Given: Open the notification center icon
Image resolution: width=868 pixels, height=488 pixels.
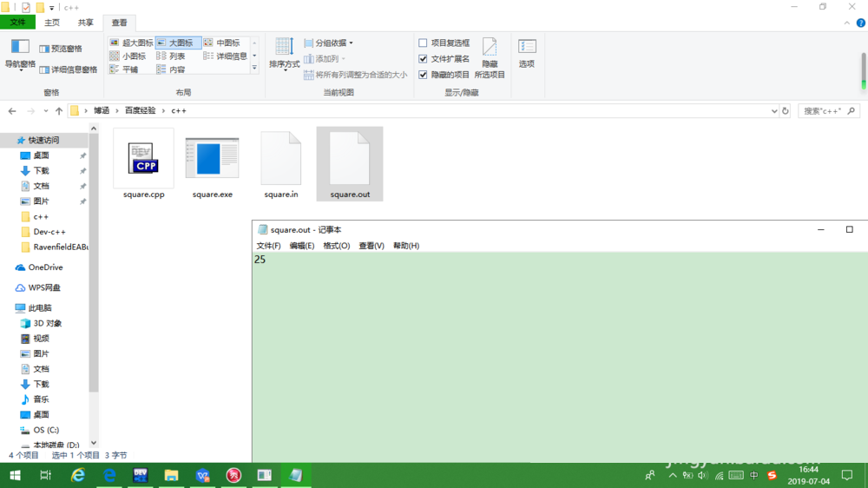Looking at the screenshot, I should coord(847,475).
